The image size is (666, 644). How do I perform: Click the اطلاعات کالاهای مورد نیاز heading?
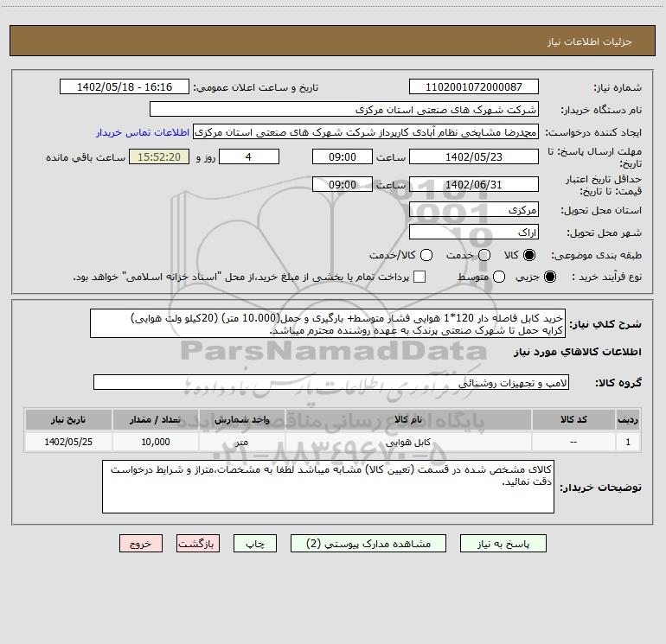click(x=578, y=352)
